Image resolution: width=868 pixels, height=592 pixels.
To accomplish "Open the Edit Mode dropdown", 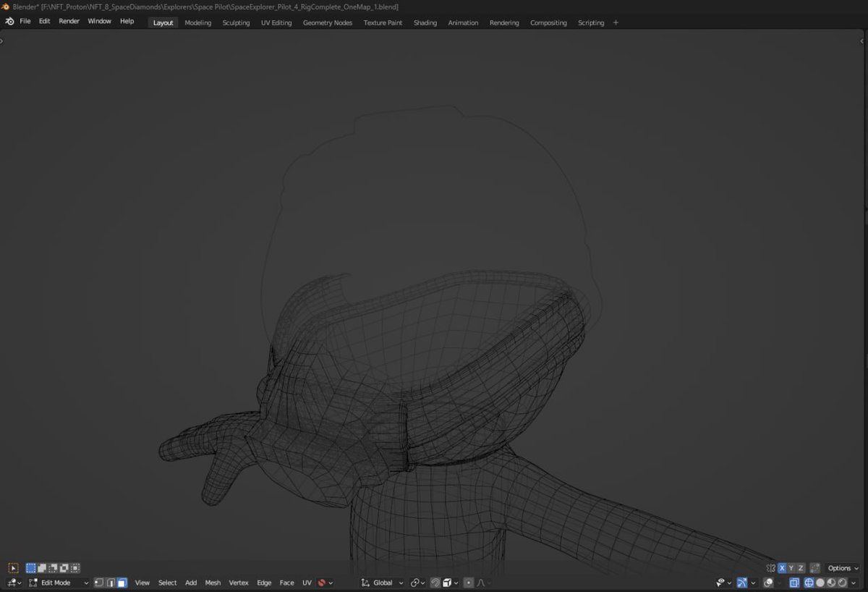I will click(x=58, y=583).
